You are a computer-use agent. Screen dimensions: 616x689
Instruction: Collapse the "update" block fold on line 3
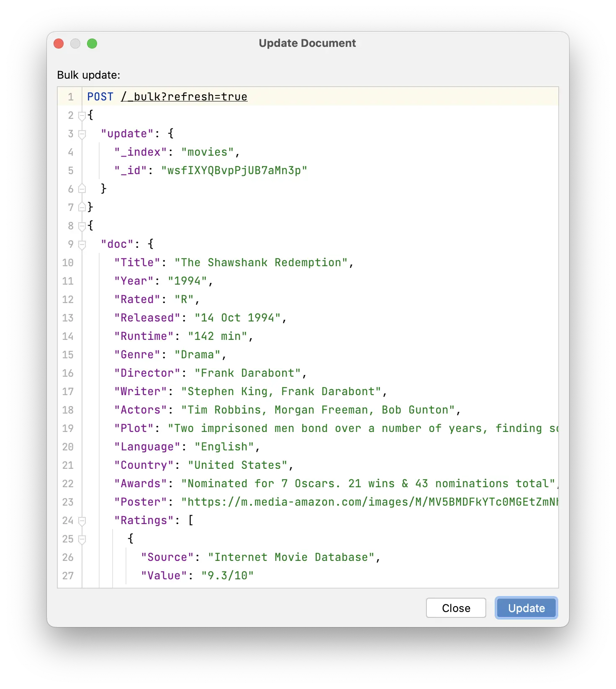pos(82,134)
